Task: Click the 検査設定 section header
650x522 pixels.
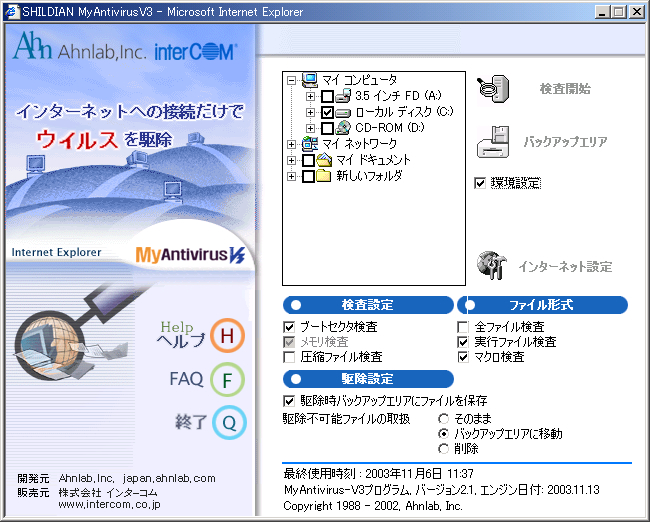Action: pyautogui.click(x=368, y=305)
